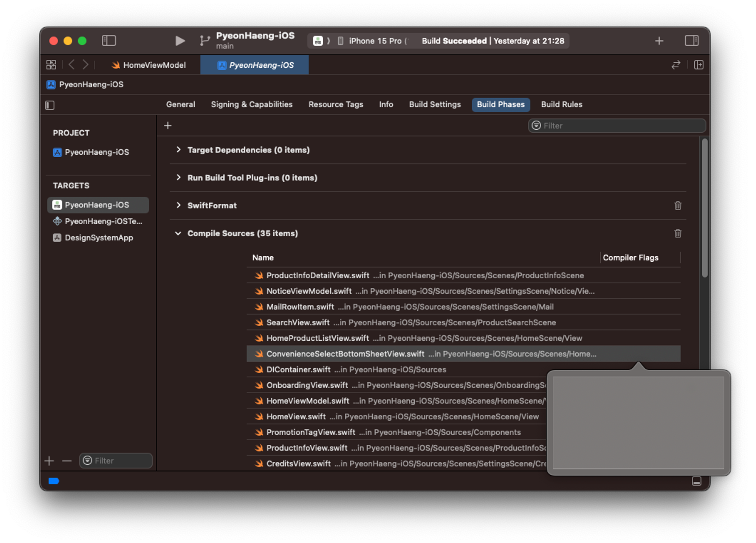This screenshot has width=756, height=543.
Task: Select the PyeonHaeng-iOSTe... test target
Action: [98, 221]
